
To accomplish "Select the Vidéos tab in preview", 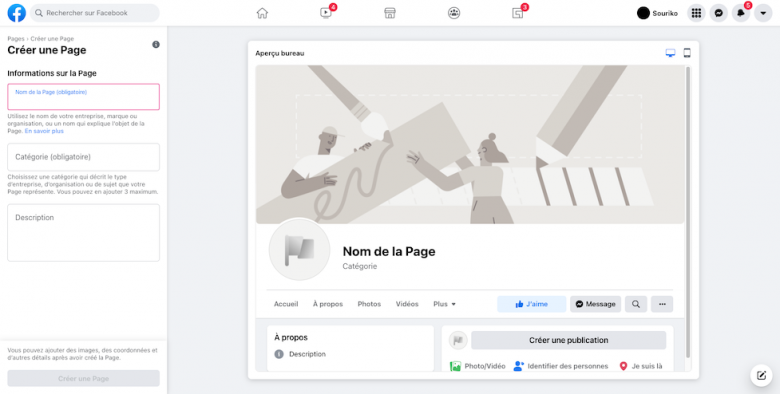I will tap(407, 304).
